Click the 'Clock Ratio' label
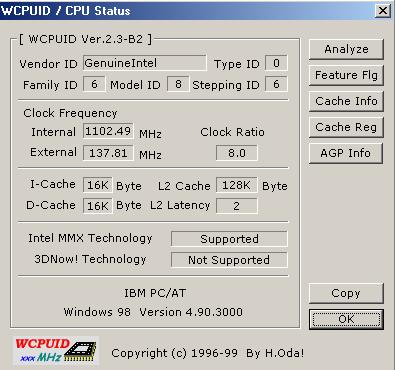Screen dimensions: 395x370 [x=232, y=132]
